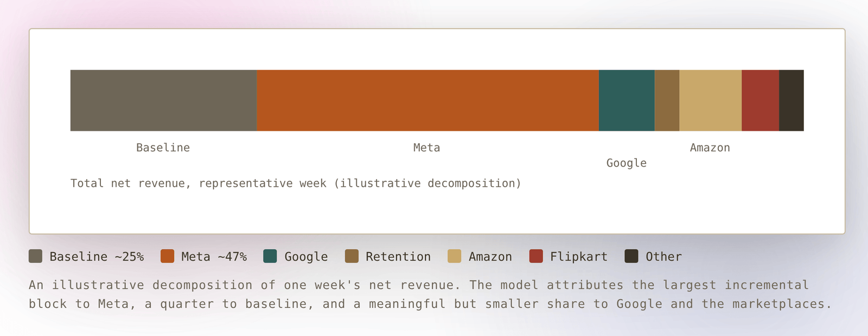Select the Baseline segment of the bar
Screen dimensions: 868x336
(x=163, y=100)
